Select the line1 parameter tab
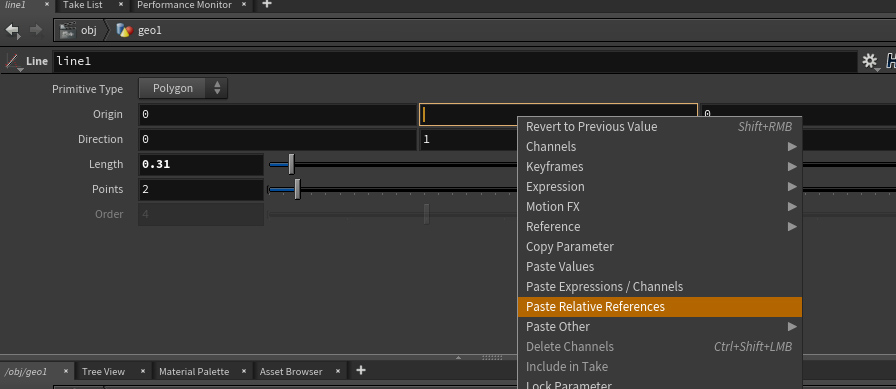Viewport: 896px width, 389px height. click(15, 5)
